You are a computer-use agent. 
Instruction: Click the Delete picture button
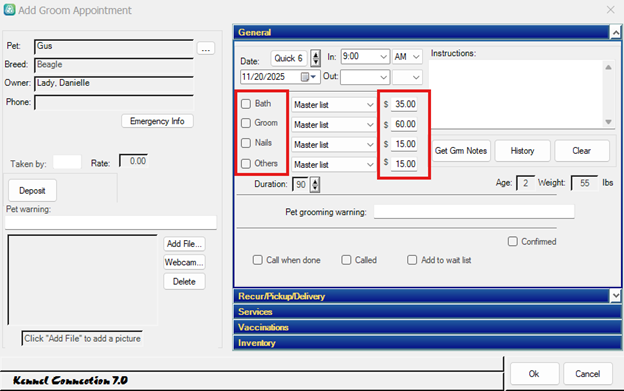pos(184,282)
